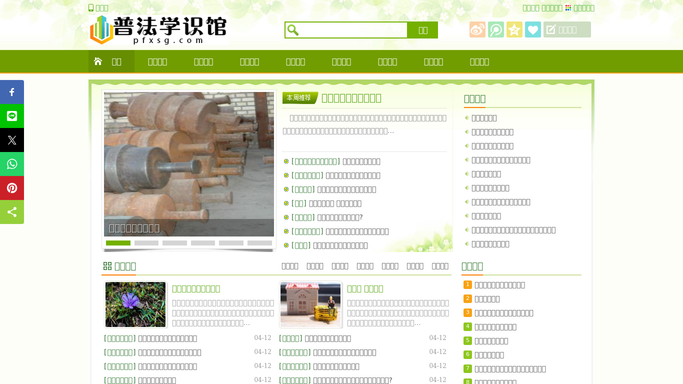This screenshot has height=384, width=683.
Task: Open the green general share icon
Action: 12,212
